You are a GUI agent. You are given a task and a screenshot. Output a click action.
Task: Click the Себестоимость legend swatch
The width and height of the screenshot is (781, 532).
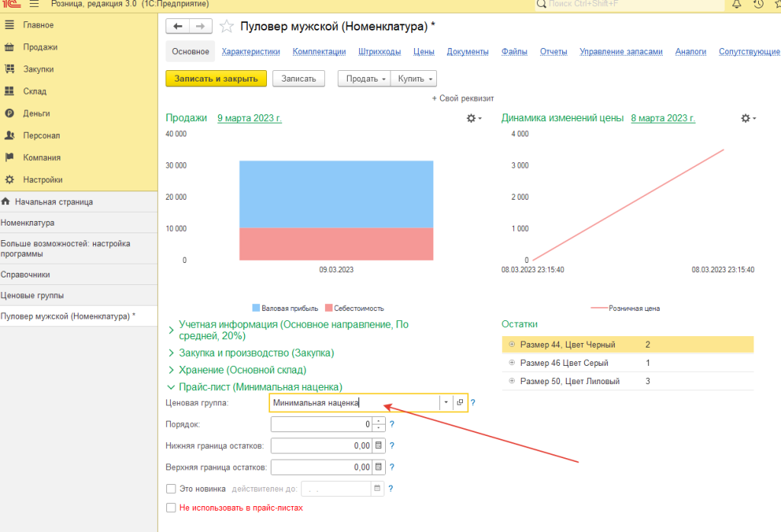[329, 308]
